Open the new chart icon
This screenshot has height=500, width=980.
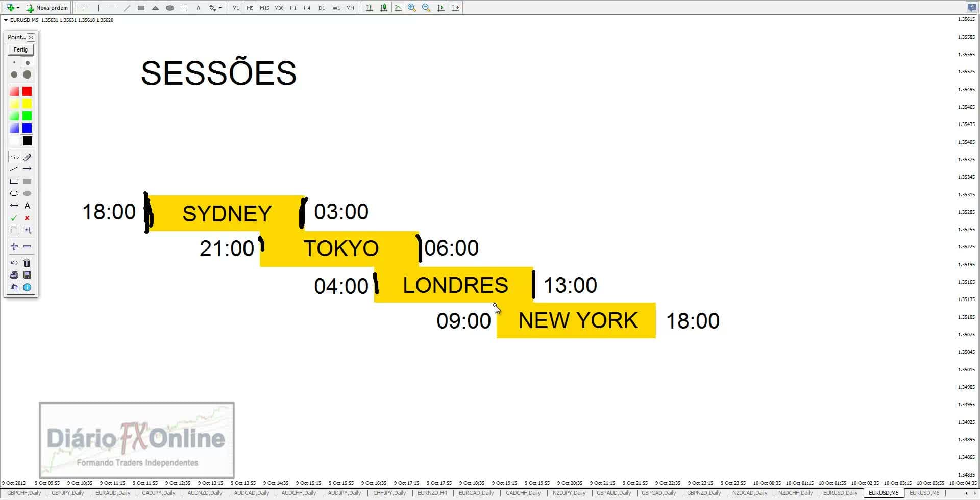(10, 8)
